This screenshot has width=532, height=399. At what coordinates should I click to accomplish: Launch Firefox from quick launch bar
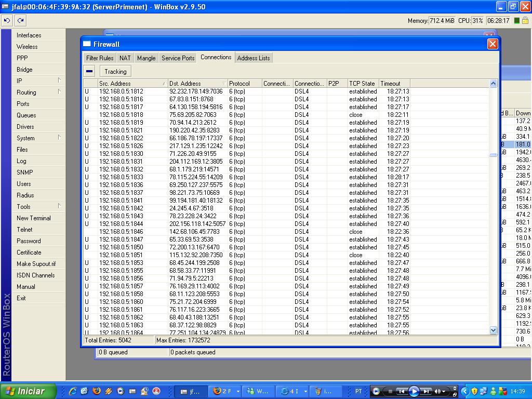click(x=97, y=391)
